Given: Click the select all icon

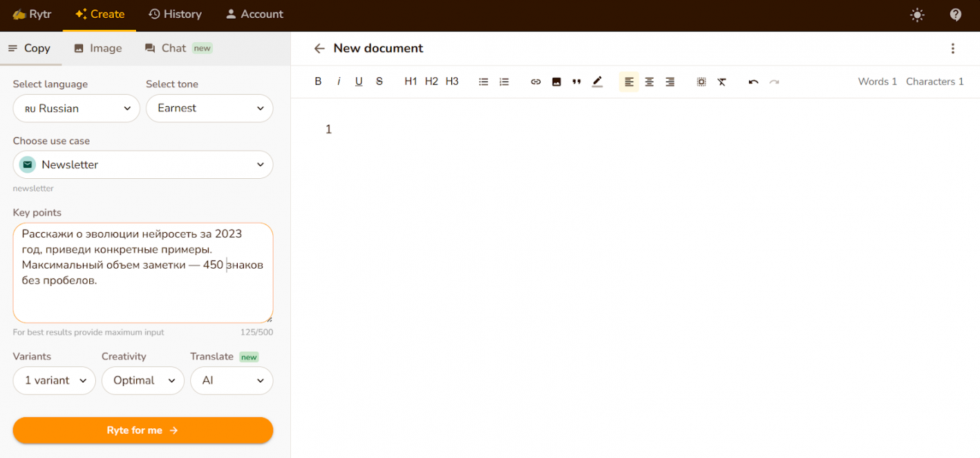Looking at the screenshot, I should coord(701,82).
